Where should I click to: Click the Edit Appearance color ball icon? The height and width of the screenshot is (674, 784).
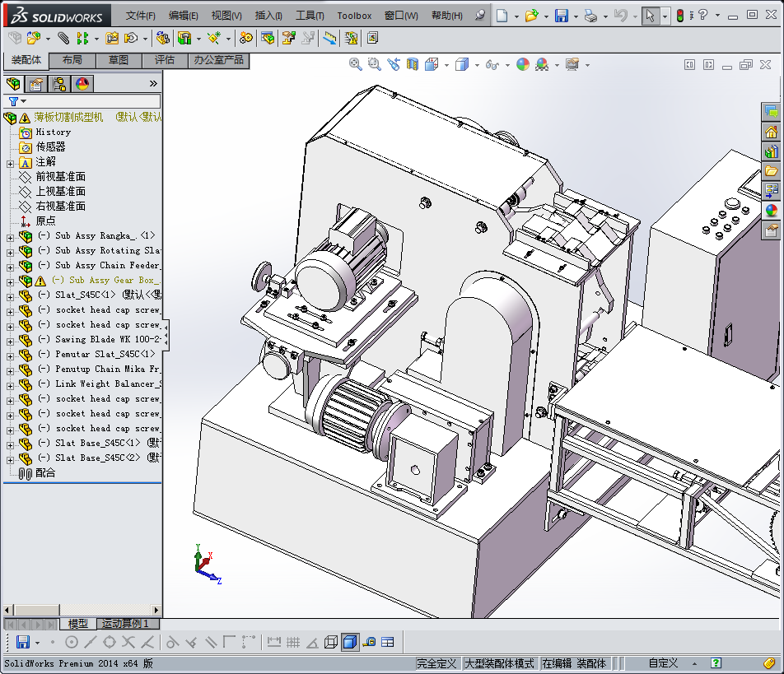(523, 64)
